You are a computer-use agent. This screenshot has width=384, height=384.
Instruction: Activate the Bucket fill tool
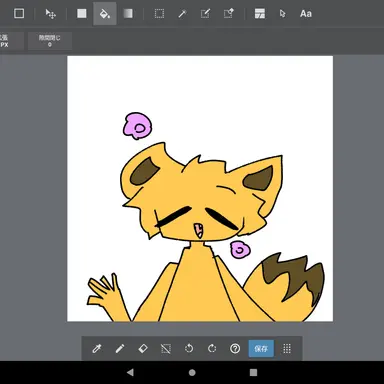point(105,14)
